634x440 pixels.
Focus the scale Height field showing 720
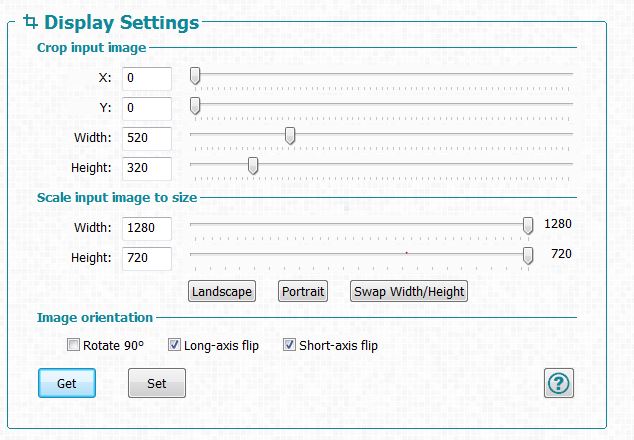(147, 258)
